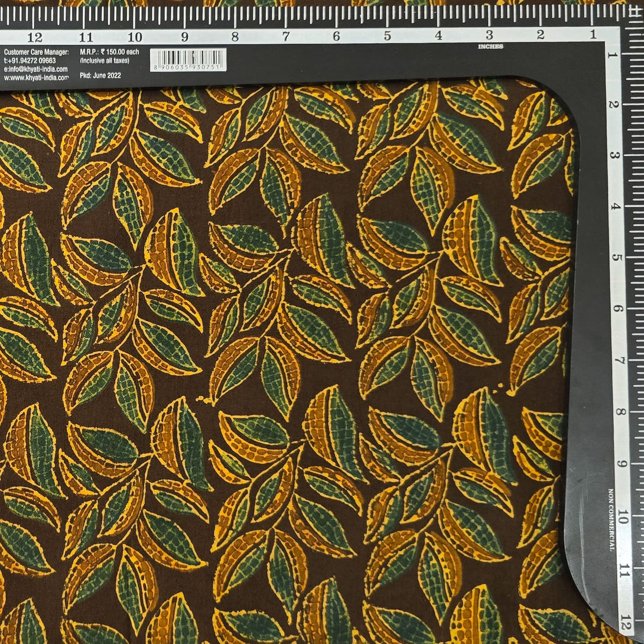
Task: Click the info@khyati-india.com email address
Action: (35, 69)
